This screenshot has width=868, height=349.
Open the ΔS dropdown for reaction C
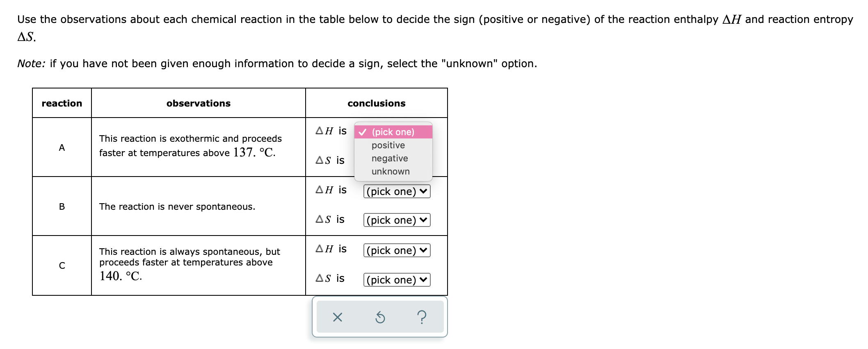(396, 280)
